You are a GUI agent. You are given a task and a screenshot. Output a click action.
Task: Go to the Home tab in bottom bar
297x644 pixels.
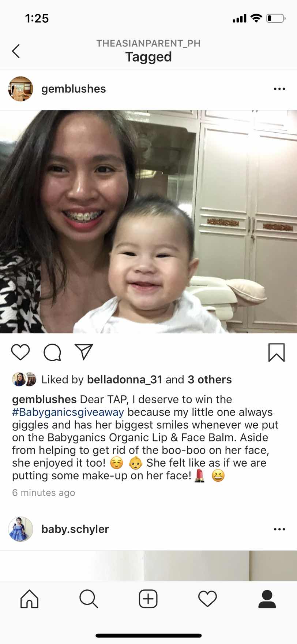(x=29, y=599)
